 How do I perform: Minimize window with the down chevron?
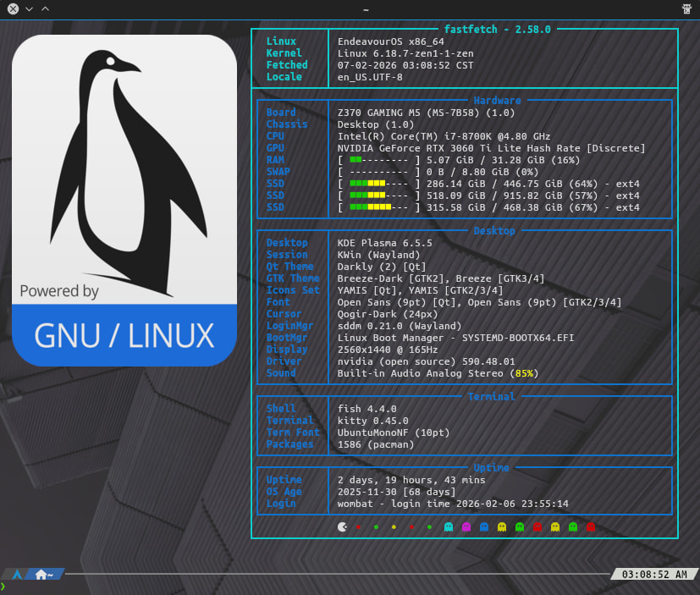pyautogui.click(x=29, y=8)
